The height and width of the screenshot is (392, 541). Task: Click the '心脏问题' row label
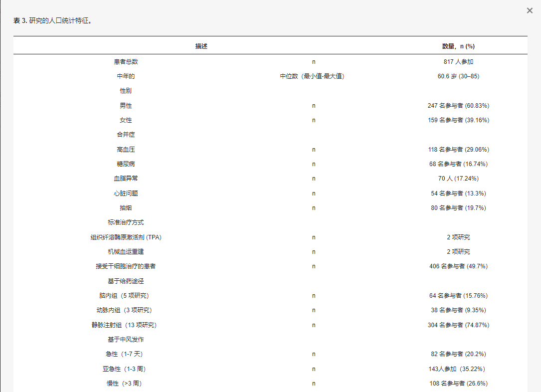pyautogui.click(x=126, y=193)
